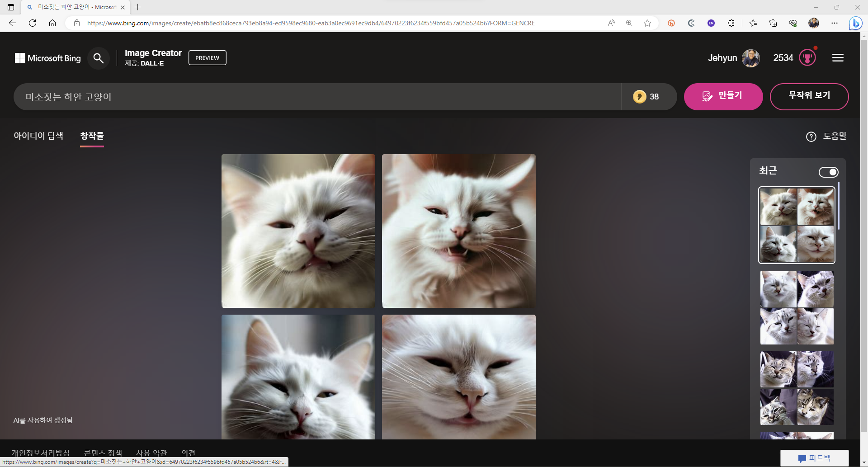This screenshot has width=868, height=467.
Task: Toggle the 최근 switch
Action: (x=828, y=172)
